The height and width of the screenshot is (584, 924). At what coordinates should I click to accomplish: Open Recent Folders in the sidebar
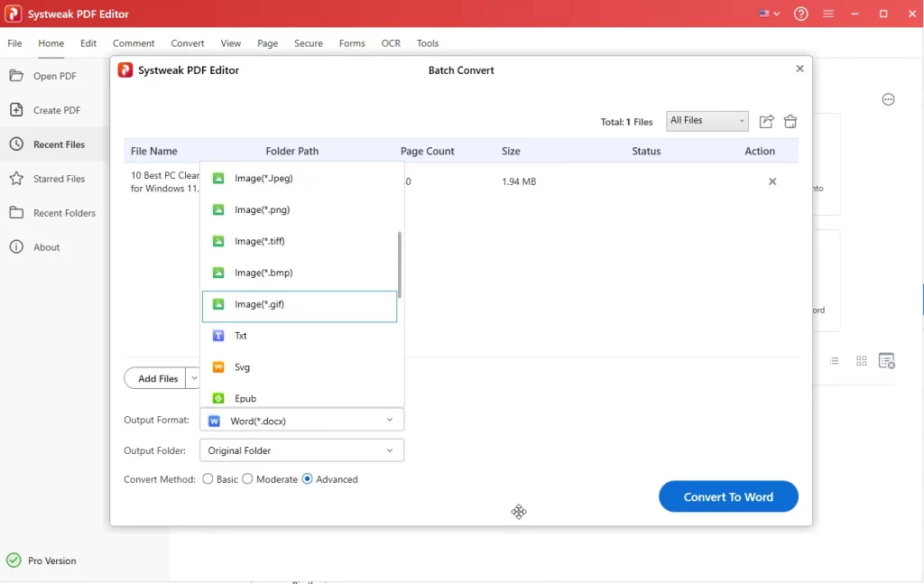pos(54,213)
